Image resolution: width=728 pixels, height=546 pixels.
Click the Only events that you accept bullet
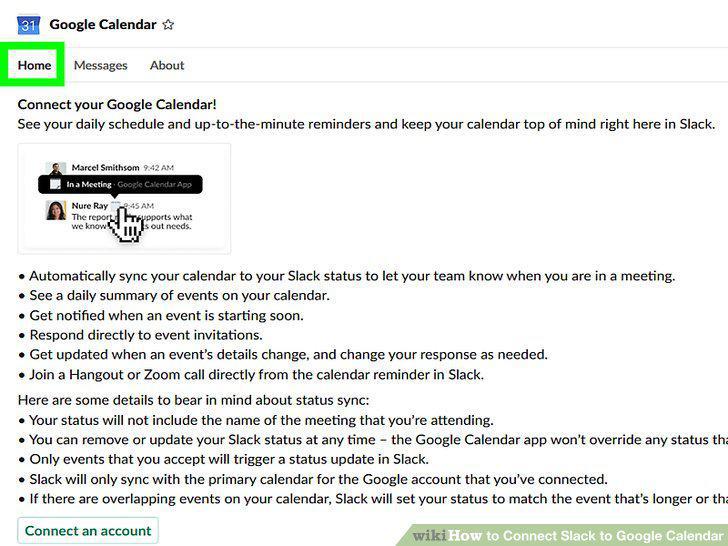pyautogui.click(x=224, y=460)
